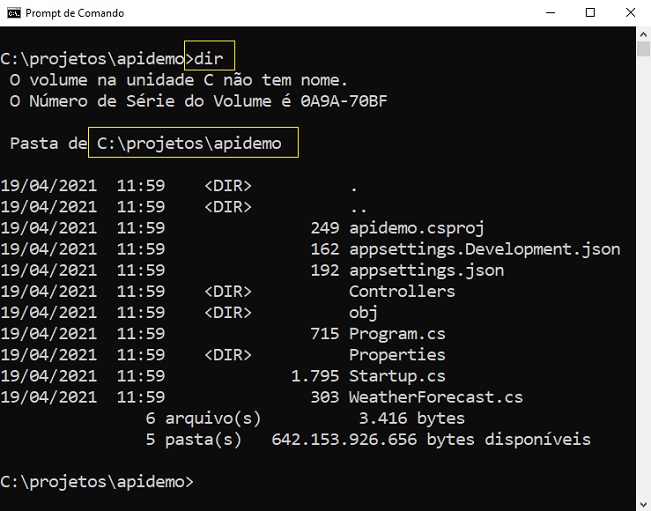Click the highlighted C:\projetos\apidemo folder path
This screenshot has width=651, height=511.
tap(189, 144)
